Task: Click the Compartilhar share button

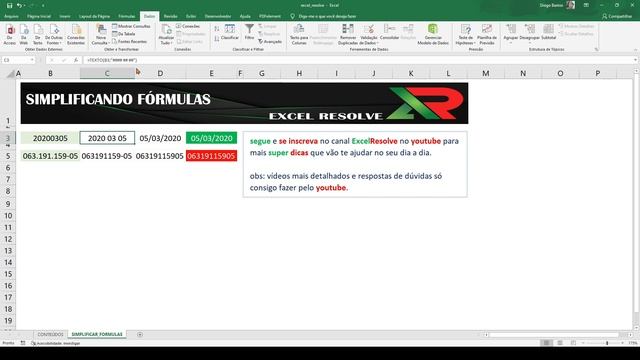Action: pos(617,16)
